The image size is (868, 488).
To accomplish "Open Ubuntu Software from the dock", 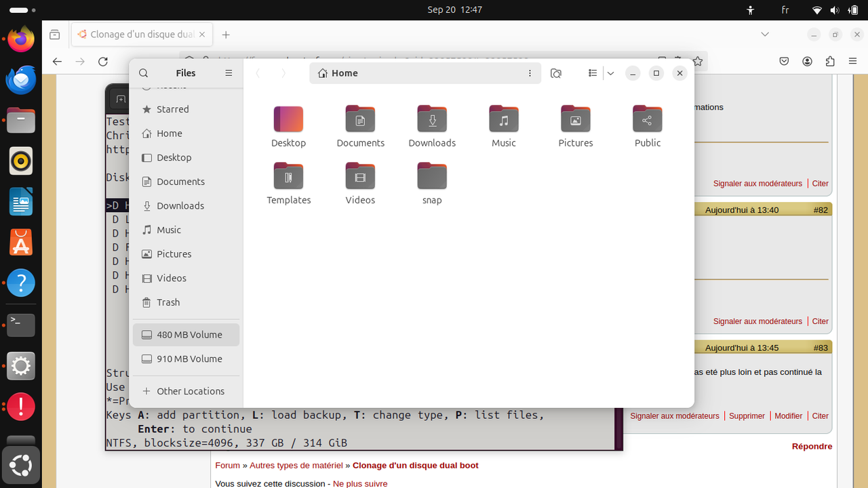I will click(x=20, y=243).
